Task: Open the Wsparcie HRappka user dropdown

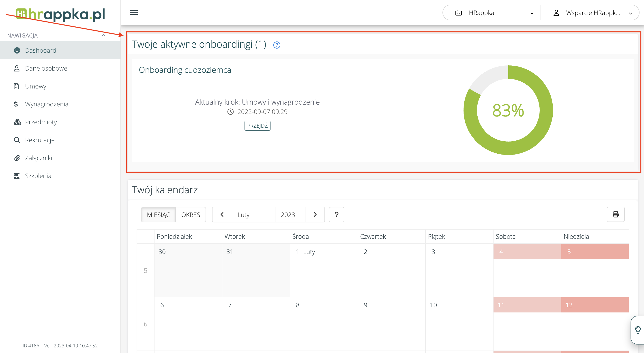Action: 590,13
